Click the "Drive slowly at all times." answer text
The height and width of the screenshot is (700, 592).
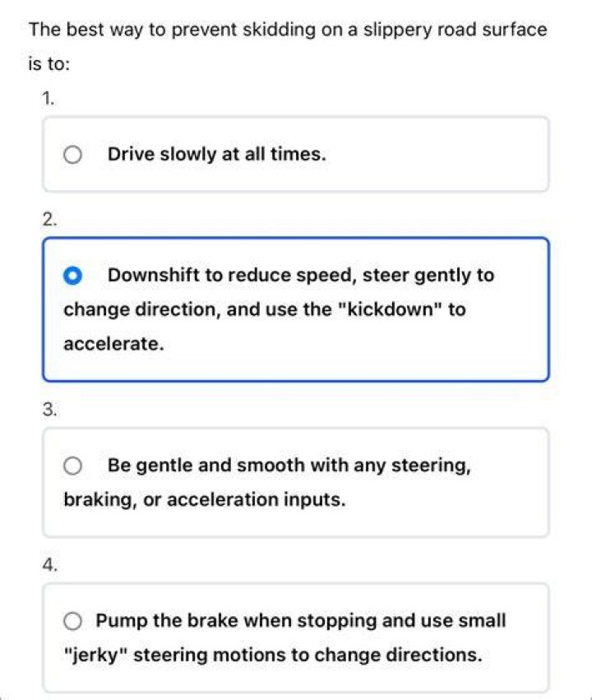click(x=217, y=154)
